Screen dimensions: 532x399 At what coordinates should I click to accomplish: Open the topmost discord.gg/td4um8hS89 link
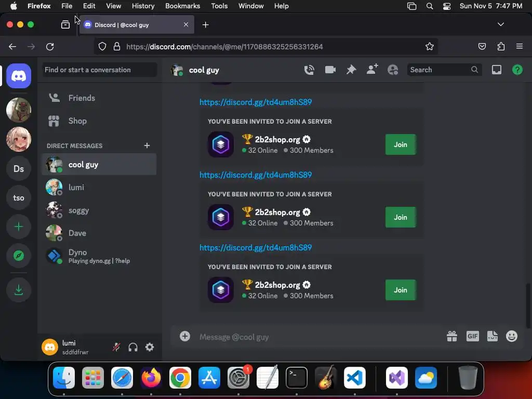[256, 102]
